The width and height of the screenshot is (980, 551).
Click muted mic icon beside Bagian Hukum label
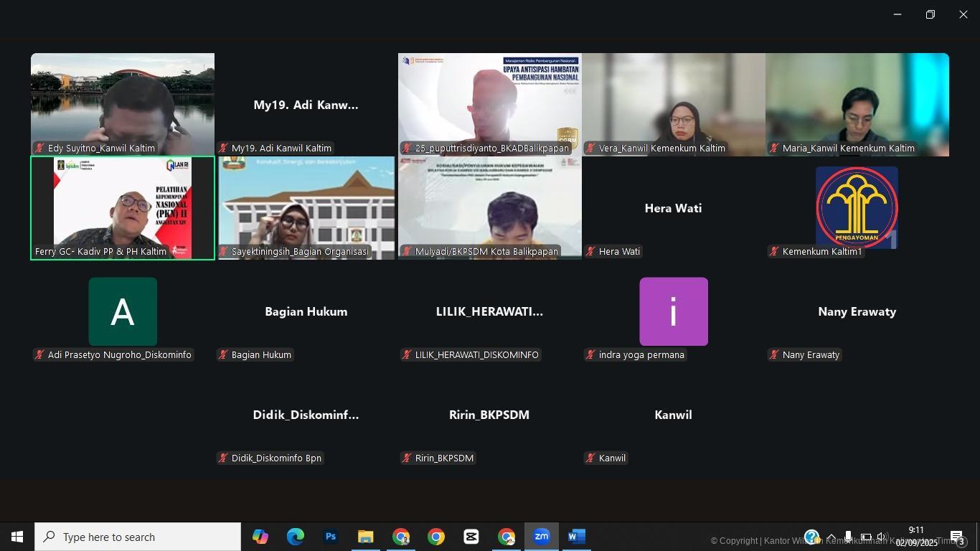pos(223,355)
